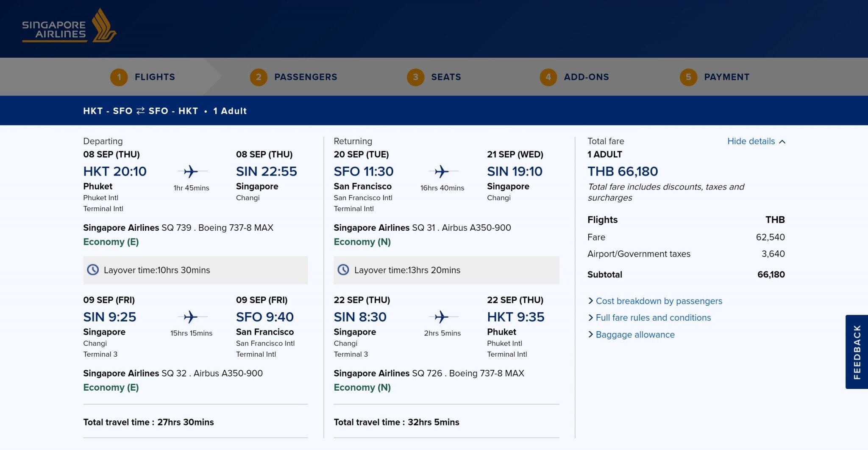The image size is (868, 450).
Task: Collapse fare details with Hide details
Action: coord(756,141)
